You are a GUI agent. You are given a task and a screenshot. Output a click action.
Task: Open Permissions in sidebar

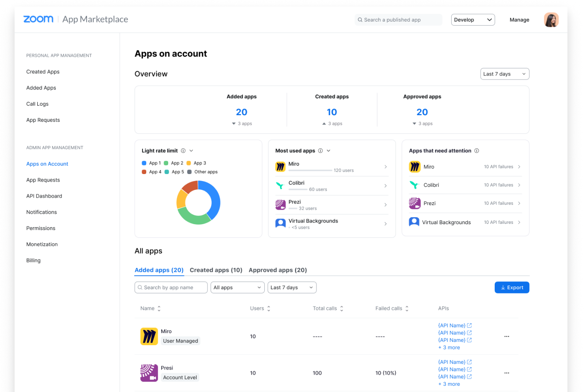click(41, 228)
